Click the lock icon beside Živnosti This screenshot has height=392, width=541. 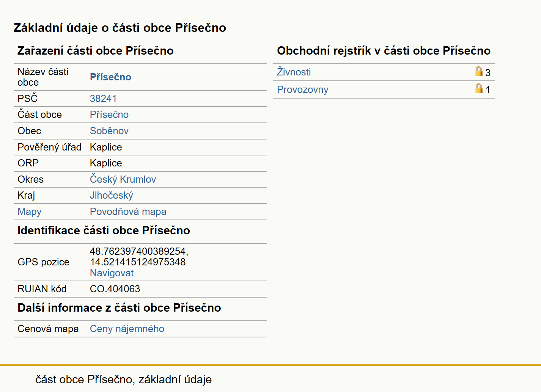479,71
